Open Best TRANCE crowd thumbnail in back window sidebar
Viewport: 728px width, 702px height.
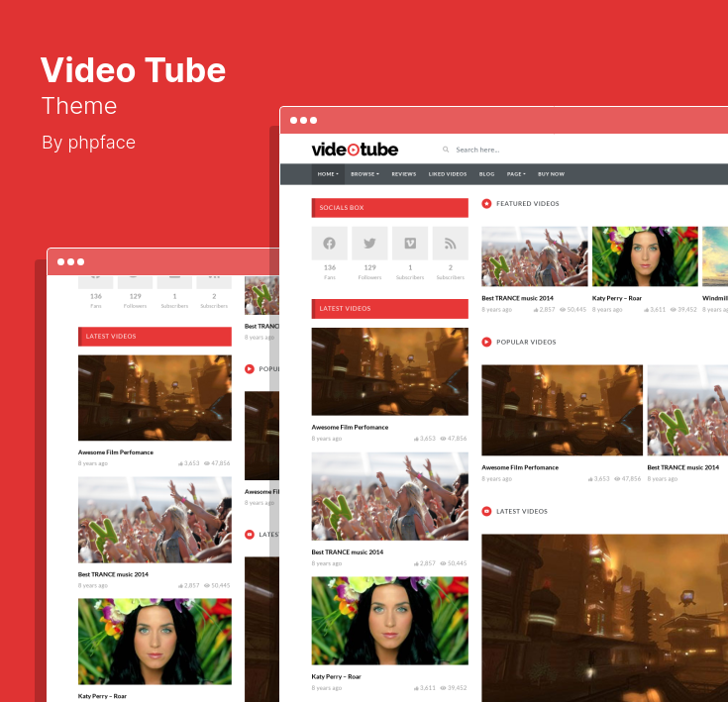155,520
